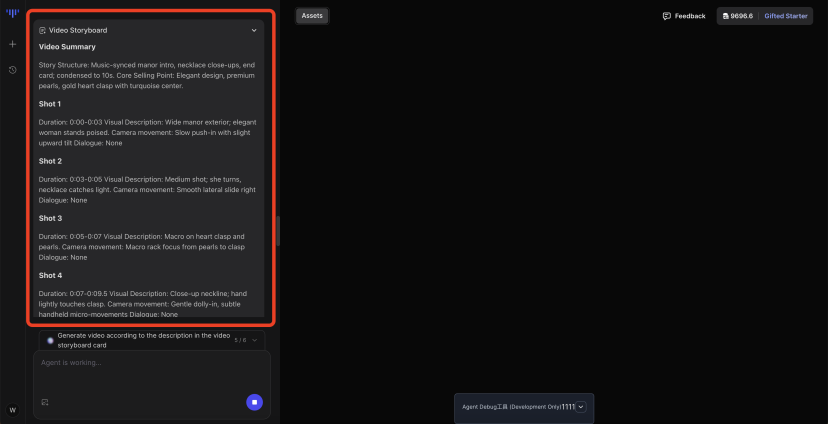Select the Shot 1 heading in storyboard
This screenshot has width=828, height=424.
(x=50, y=104)
